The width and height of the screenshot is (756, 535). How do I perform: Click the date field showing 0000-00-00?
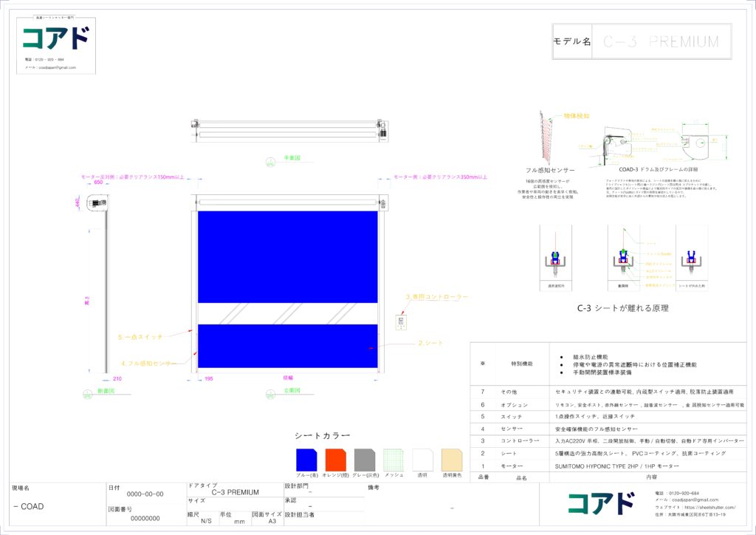pyautogui.click(x=145, y=494)
